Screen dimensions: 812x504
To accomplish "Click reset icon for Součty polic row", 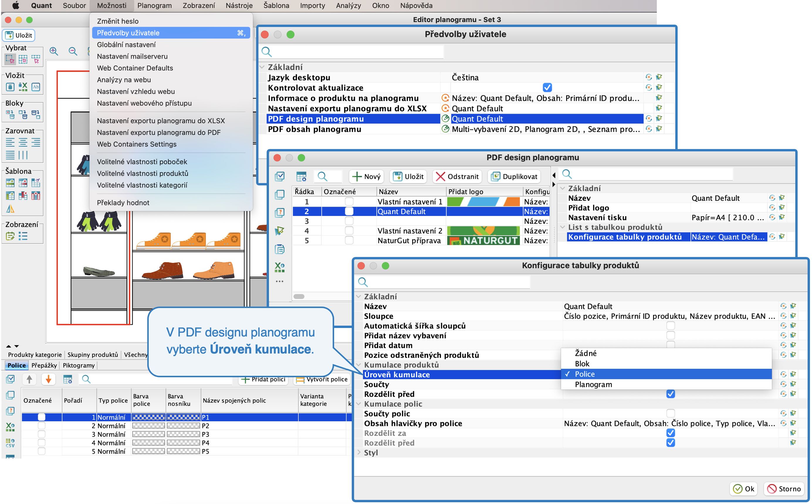I will [x=784, y=414].
